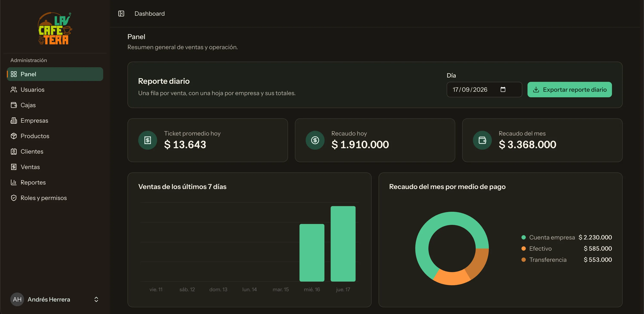Viewport: 644px width, 314px height.
Task: Click the $ 3.368.000 monthly value
Action: [x=527, y=144]
